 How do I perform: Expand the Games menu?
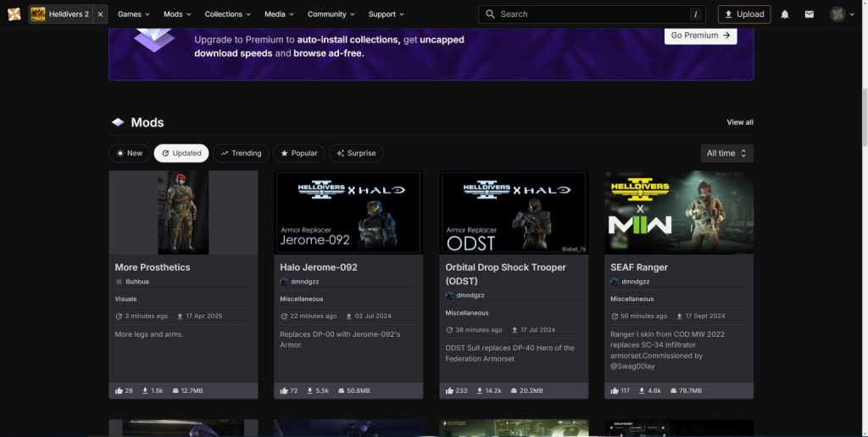(134, 14)
